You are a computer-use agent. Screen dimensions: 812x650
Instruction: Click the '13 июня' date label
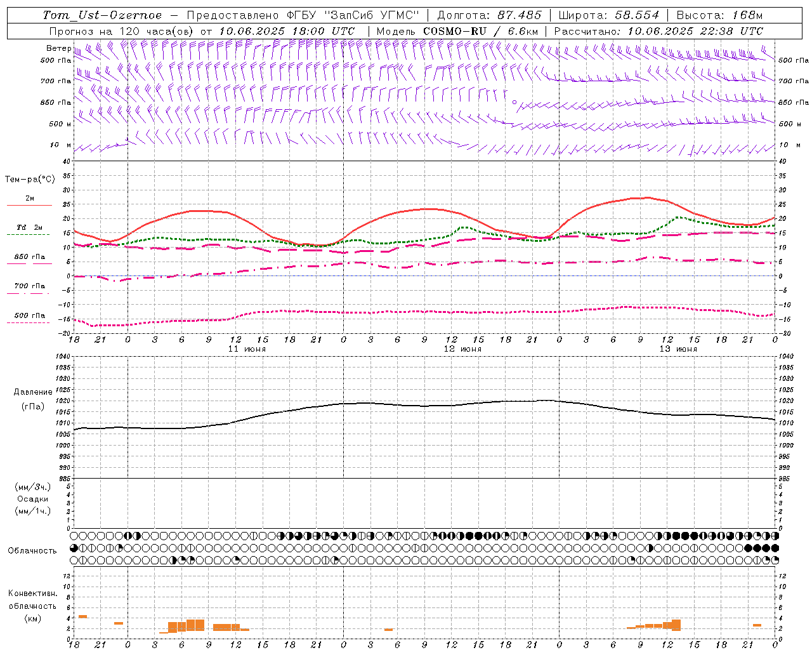[678, 349]
